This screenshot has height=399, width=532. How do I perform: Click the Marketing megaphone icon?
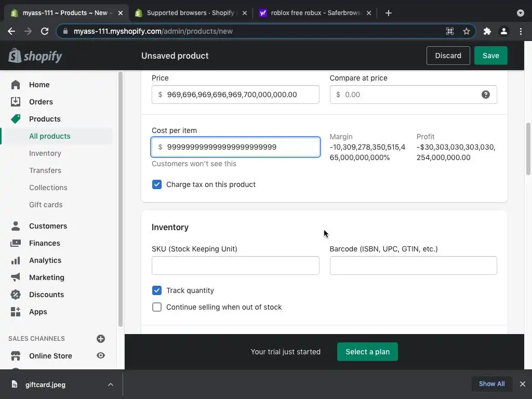[x=16, y=277]
